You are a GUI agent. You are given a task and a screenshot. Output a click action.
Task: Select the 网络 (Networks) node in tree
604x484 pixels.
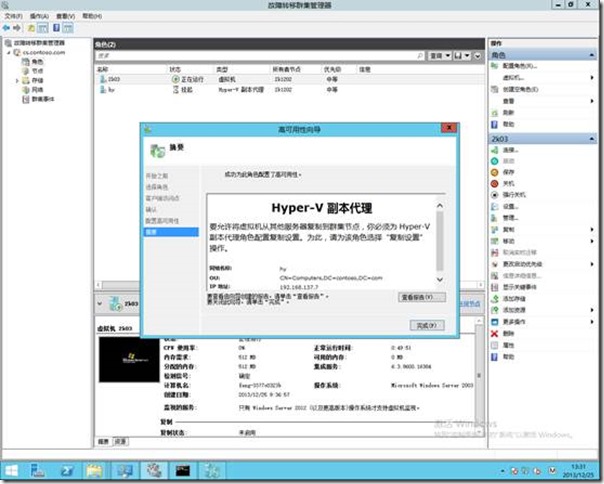point(37,90)
